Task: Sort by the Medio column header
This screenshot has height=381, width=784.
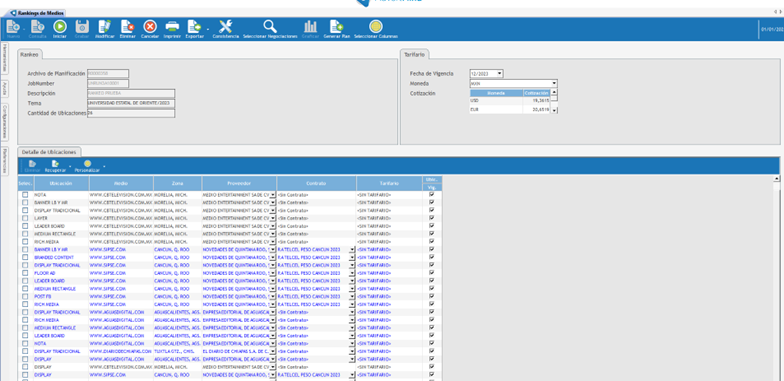Action: [x=120, y=184]
